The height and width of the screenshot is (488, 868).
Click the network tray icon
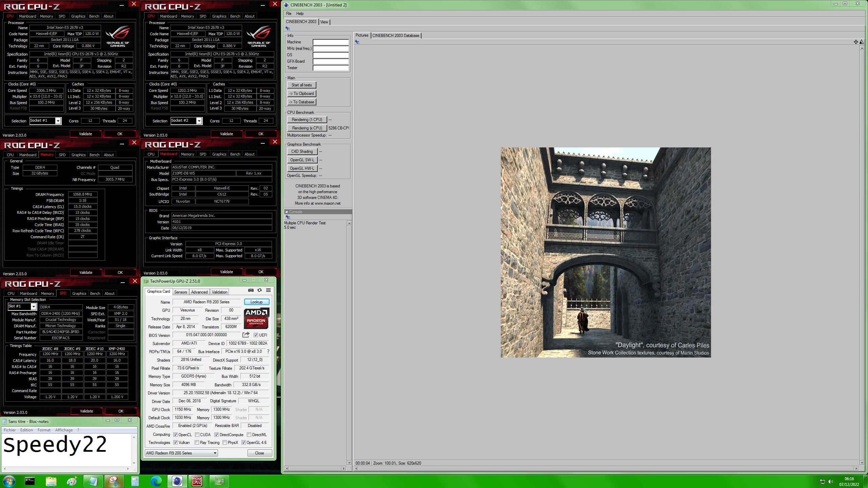(822, 482)
